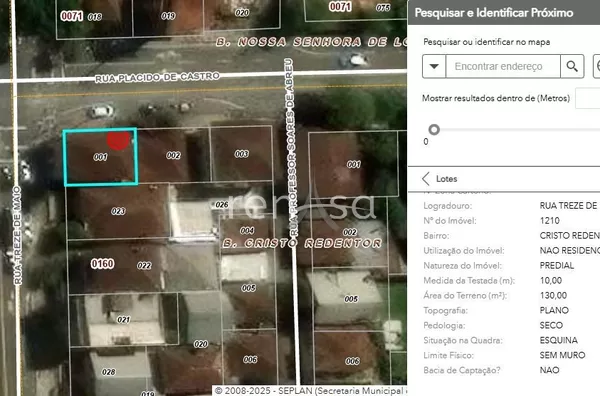Click the Nº do Imóvel value 1210
The width and height of the screenshot is (600, 396).
coord(549,221)
